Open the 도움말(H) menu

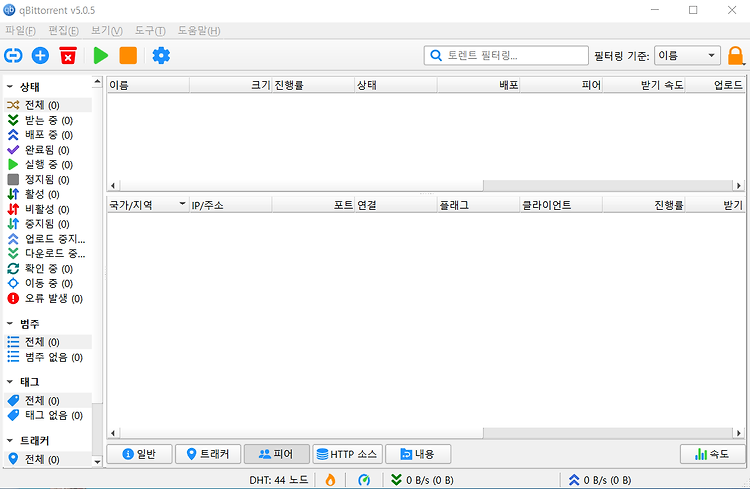tap(199, 31)
